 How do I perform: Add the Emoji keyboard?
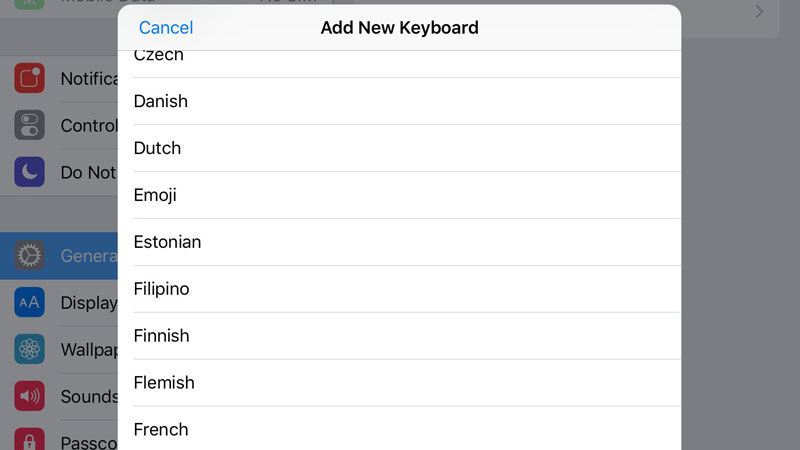(x=399, y=195)
